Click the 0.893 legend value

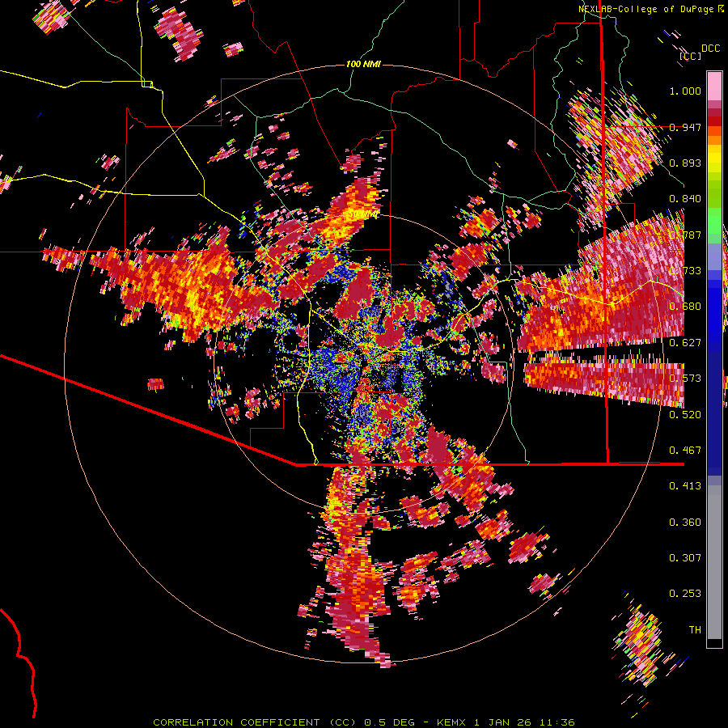point(685,163)
